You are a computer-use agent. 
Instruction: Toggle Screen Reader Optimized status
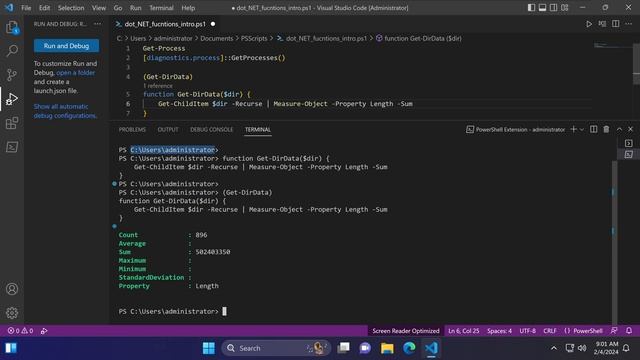[406, 331]
